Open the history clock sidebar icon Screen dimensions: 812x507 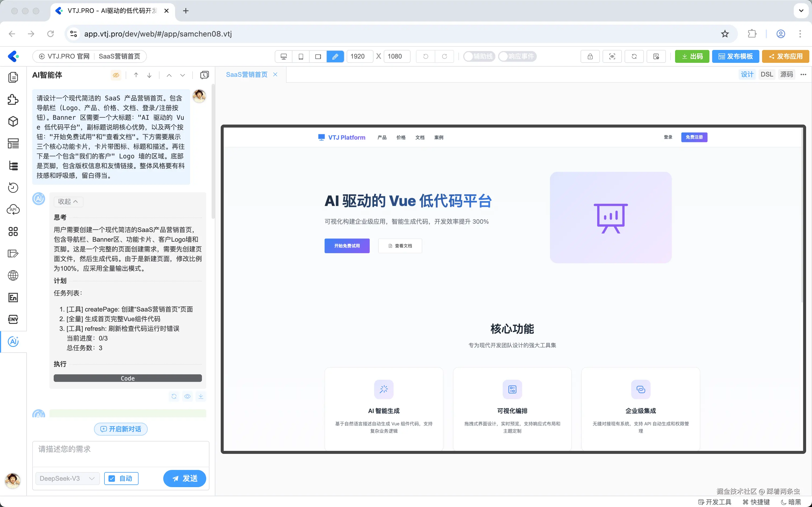pyautogui.click(x=13, y=187)
